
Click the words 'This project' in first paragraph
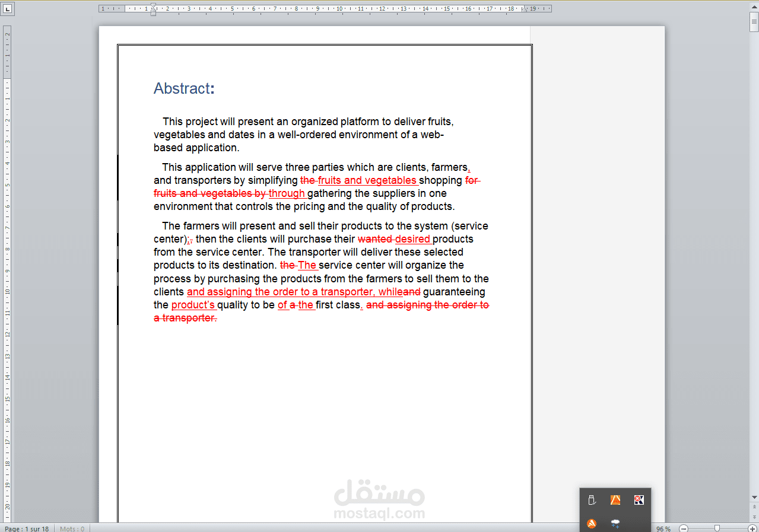click(190, 122)
